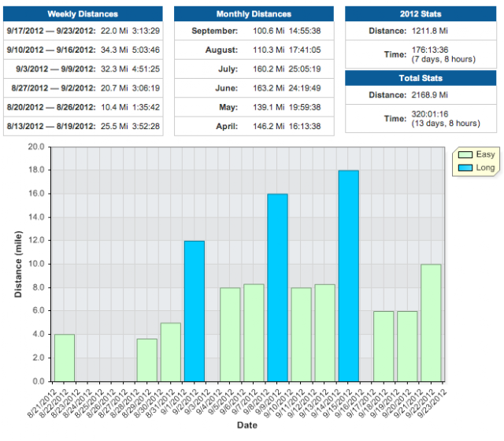Click the 18-mile Long run bar
The image size is (504, 441).
coord(348,276)
